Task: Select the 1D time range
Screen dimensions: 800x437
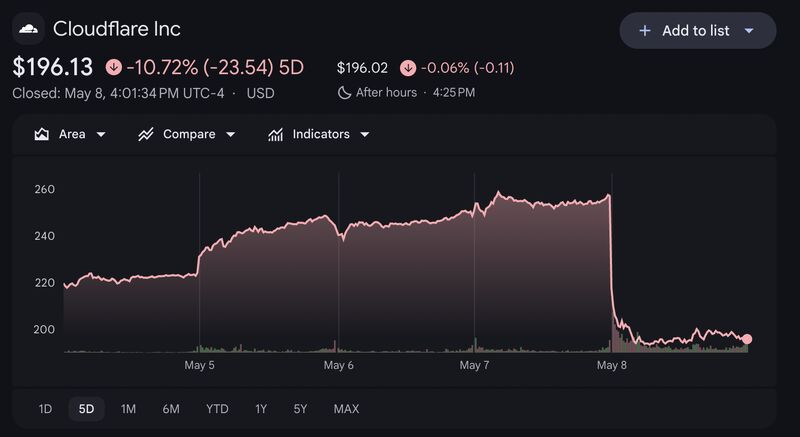Action: (x=45, y=409)
